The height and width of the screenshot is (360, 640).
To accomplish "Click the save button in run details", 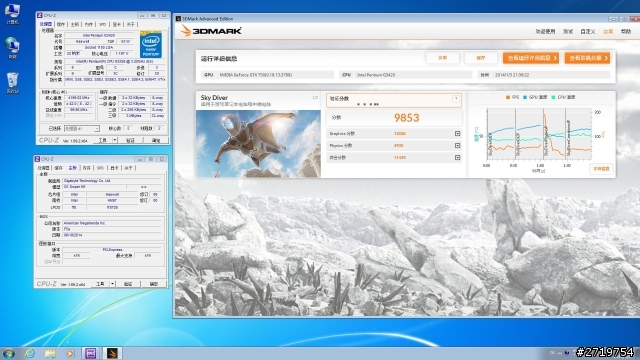I will [x=481, y=58].
